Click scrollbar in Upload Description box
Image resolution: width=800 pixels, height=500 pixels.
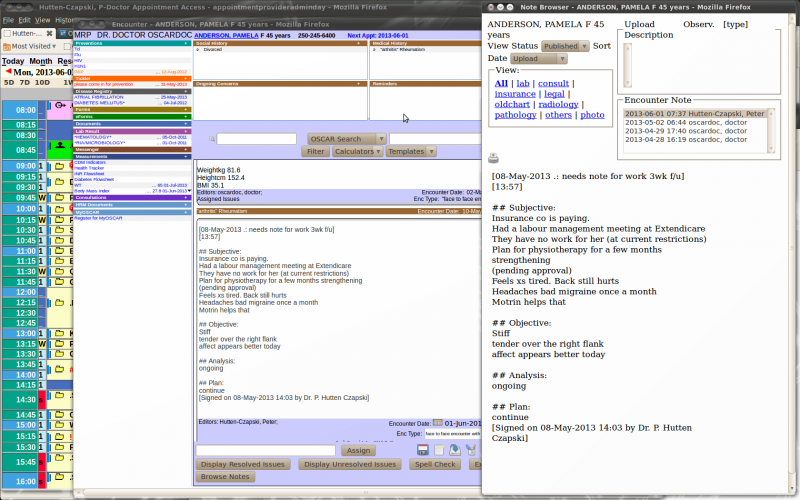point(628,65)
